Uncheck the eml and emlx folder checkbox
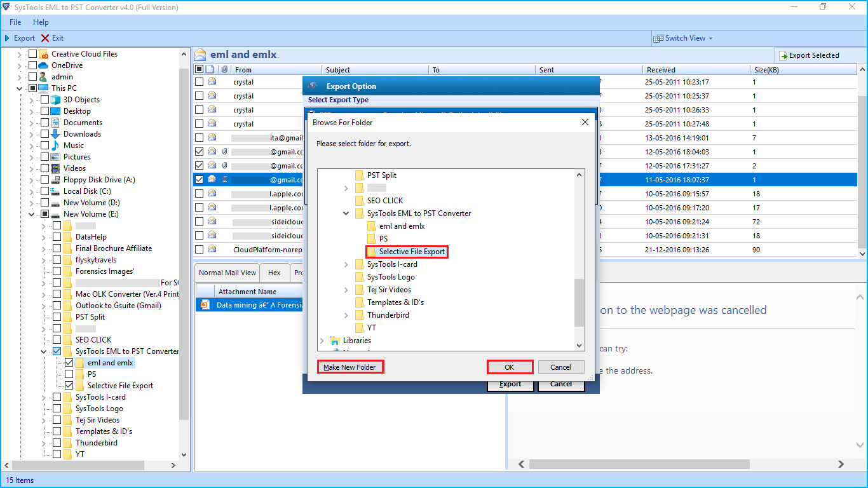Viewport: 868px width, 488px height. coord(69,363)
